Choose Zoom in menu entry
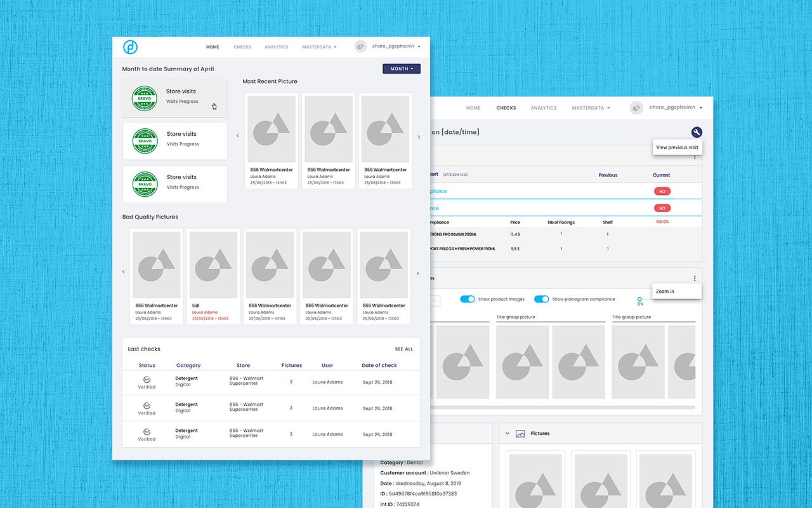This screenshot has width=812, height=508. pyautogui.click(x=677, y=291)
